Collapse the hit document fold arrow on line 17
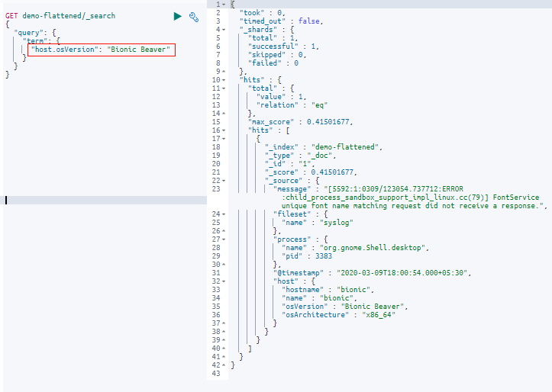 tap(224, 139)
